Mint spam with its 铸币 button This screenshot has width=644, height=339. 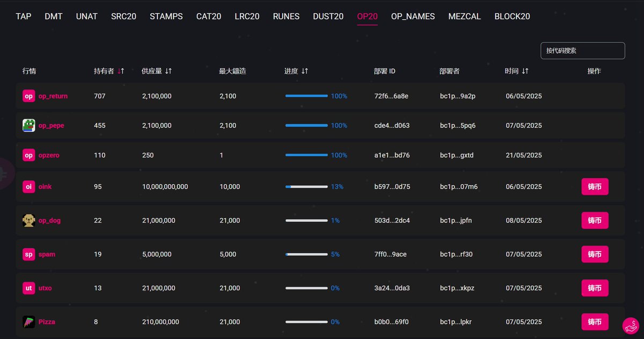[x=595, y=254]
